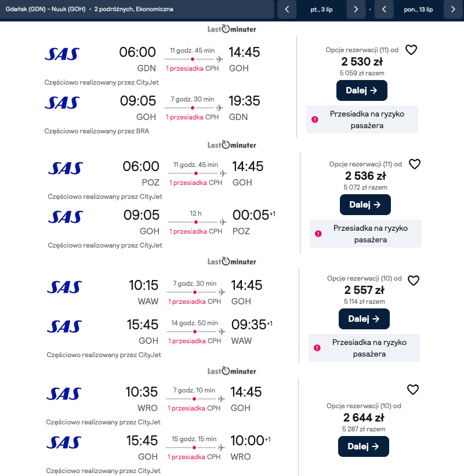Click the SAS logo of the 10:35 WRO flight
Image resolution: width=464 pixels, height=476 pixels.
(64, 394)
